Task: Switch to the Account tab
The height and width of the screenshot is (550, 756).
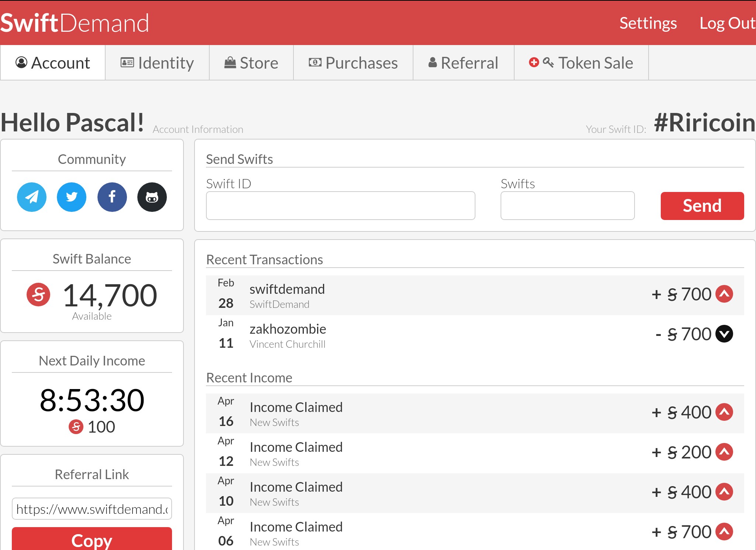Action: coord(53,63)
